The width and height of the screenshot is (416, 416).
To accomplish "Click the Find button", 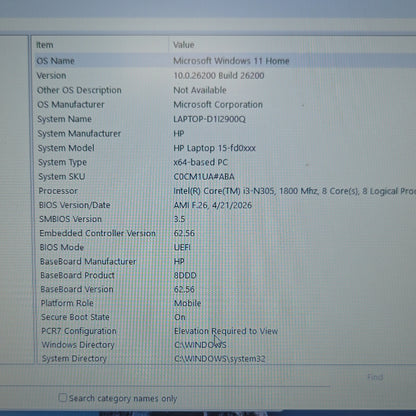I will 375,377.
